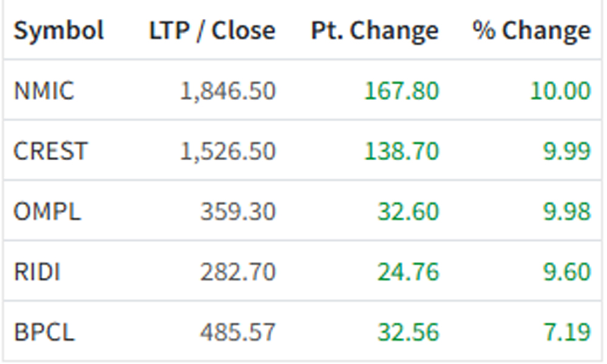Sort by % Change column header

click(531, 30)
